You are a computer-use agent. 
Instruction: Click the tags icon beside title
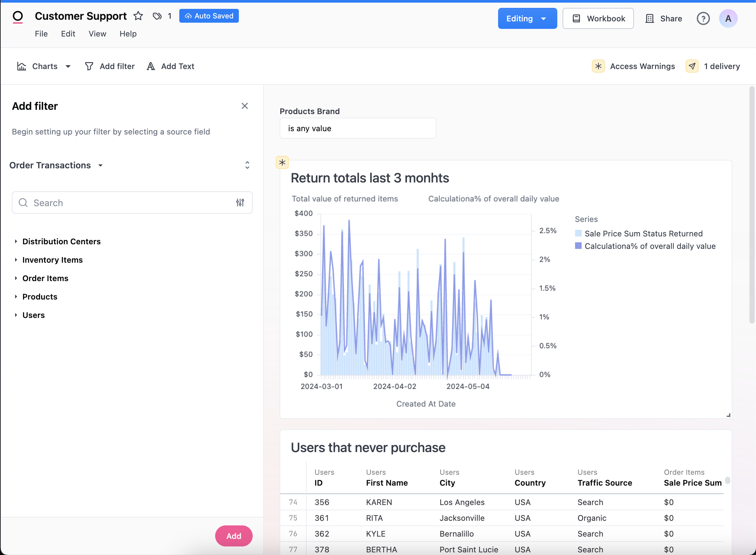tap(157, 16)
